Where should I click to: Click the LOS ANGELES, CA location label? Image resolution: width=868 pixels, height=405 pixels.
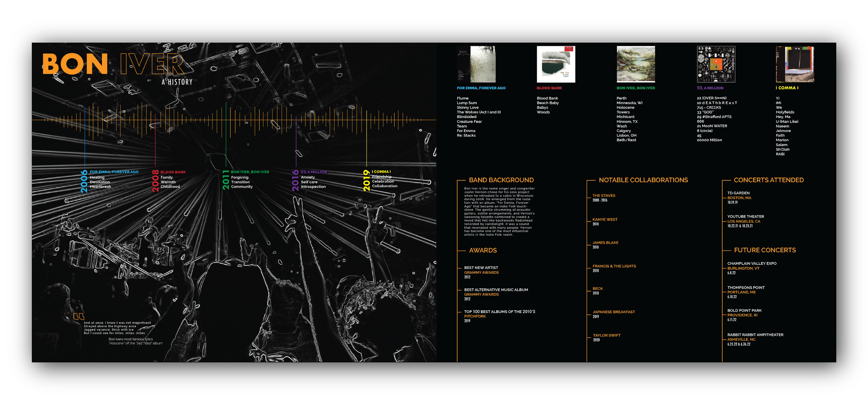pos(744,221)
